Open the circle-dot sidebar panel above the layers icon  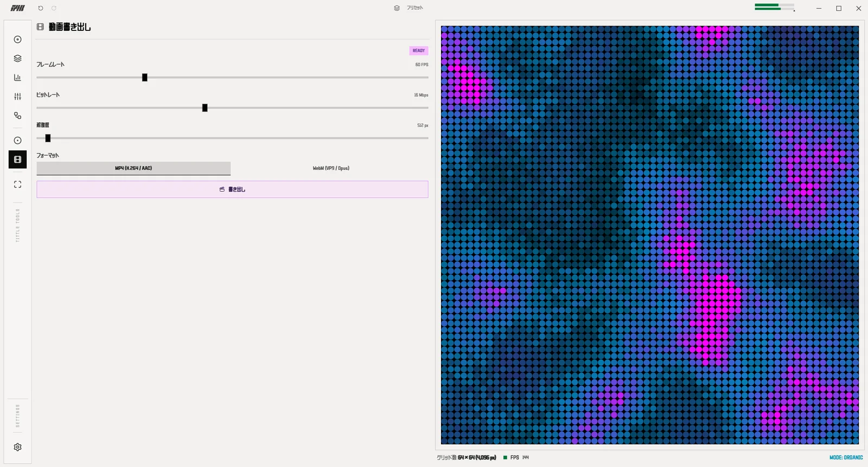(x=18, y=40)
